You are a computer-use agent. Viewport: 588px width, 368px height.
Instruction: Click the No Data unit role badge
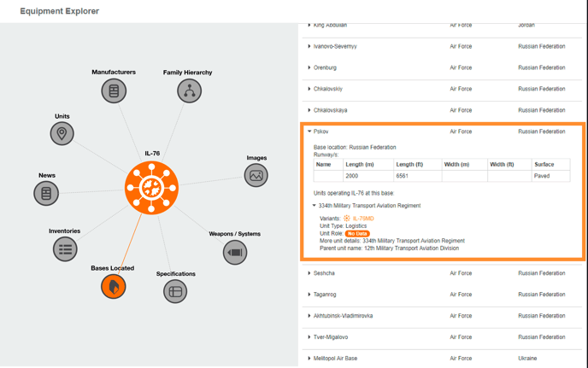(x=357, y=233)
